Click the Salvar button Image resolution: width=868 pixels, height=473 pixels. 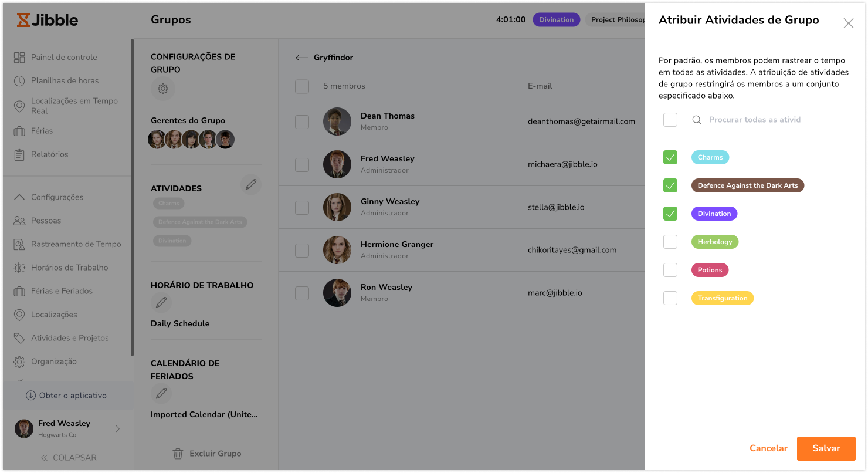[x=826, y=448]
